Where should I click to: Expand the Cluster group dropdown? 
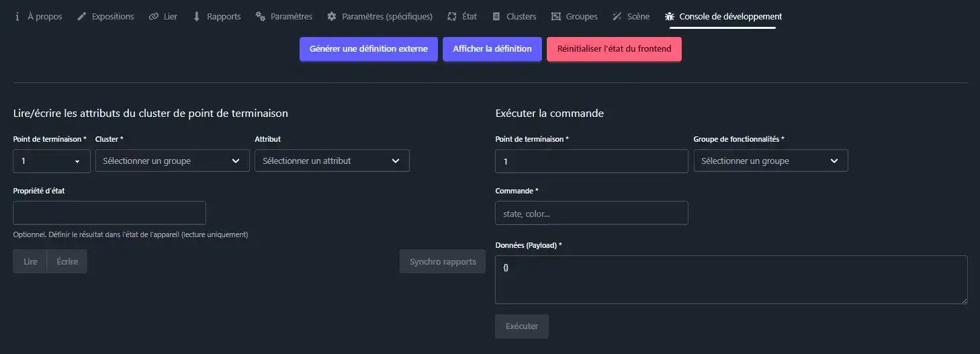(172, 161)
